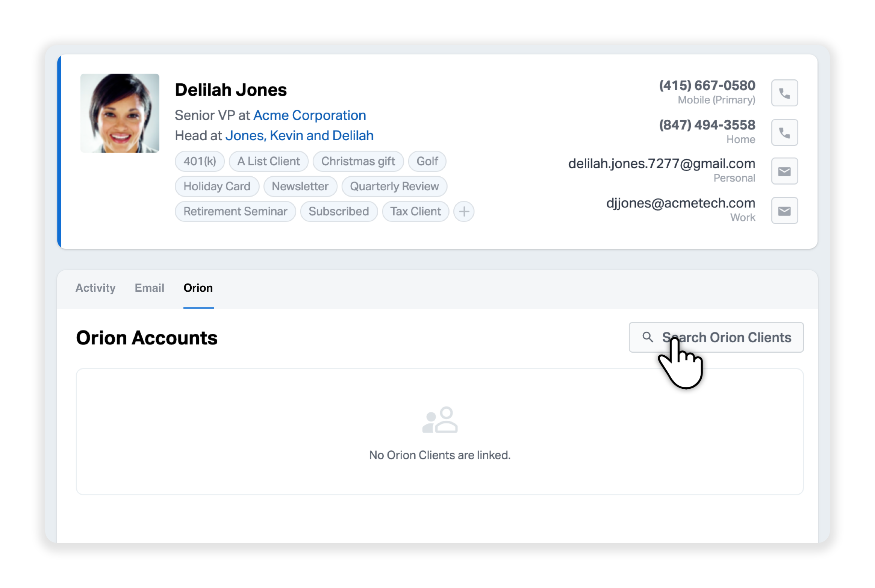Click the magnifier icon in Search Orion Clients
This screenshot has width=875, height=588.
647,337
